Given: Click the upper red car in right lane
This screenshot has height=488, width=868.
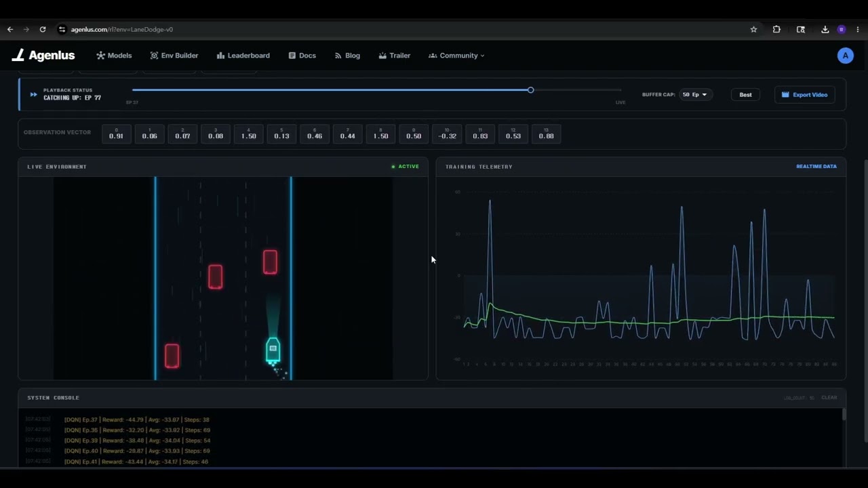Looking at the screenshot, I should point(270,262).
